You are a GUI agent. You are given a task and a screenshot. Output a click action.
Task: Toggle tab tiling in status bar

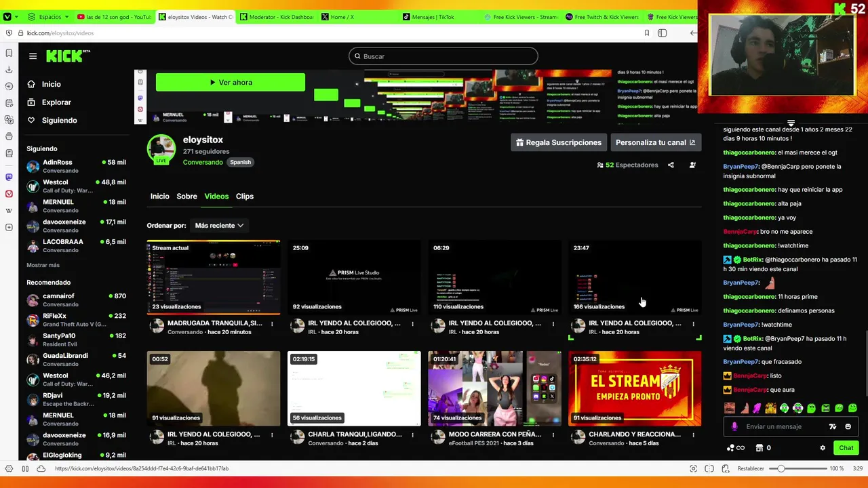click(x=709, y=468)
